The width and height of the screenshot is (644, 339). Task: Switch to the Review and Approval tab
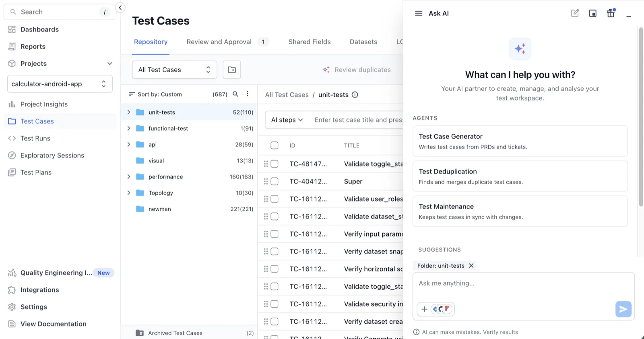[x=227, y=42]
